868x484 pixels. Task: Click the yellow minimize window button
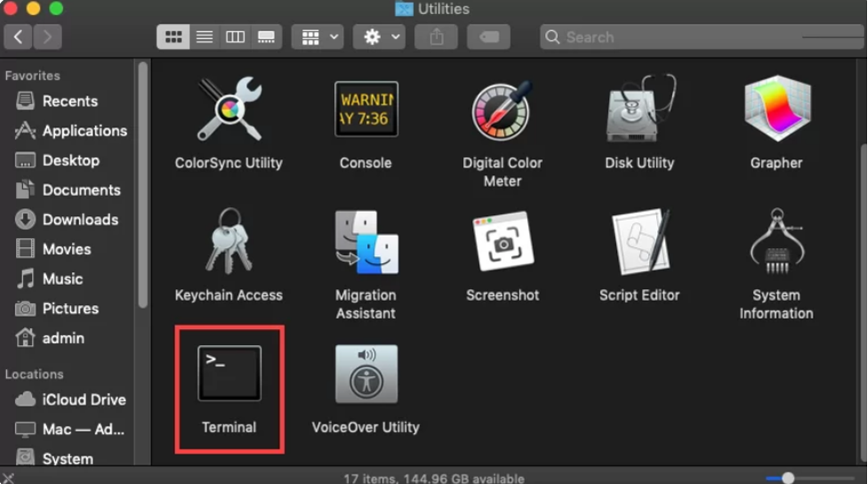pos(33,8)
